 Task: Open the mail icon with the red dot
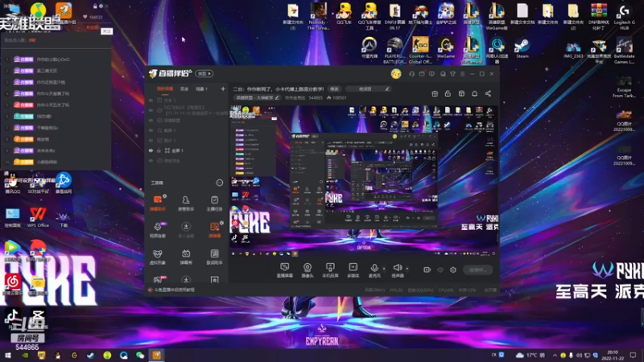(x=422, y=74)
